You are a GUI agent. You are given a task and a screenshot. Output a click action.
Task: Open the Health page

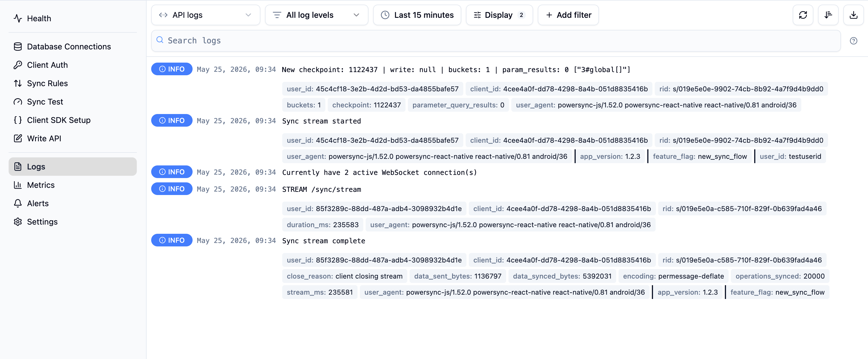click(x=72, y=18)
